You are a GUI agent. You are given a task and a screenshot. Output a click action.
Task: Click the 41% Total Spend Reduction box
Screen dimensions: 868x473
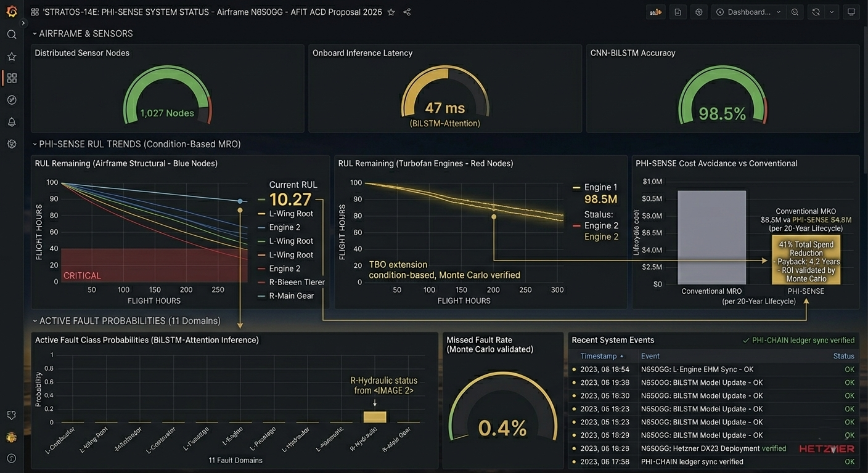(x=806, y=261)
